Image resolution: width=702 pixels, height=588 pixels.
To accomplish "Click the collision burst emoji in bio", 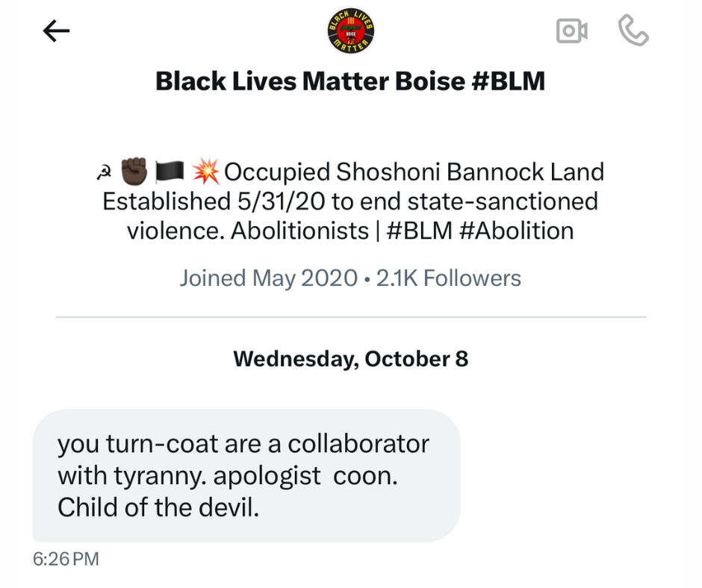I will coord(206,172).
